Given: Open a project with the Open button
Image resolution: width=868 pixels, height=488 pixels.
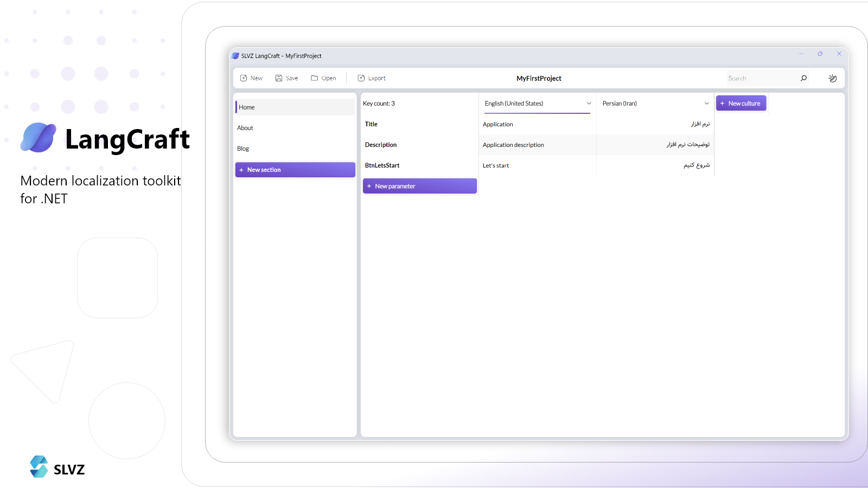Looking at the screenshot, I should coord(323,78).
